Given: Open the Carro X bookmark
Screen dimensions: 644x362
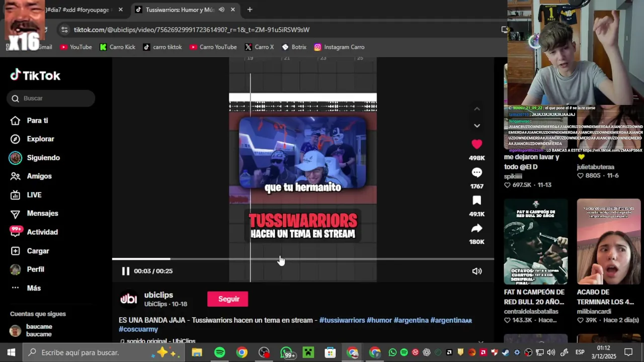Looking at the screenshot, I should [x=260, y=47].
